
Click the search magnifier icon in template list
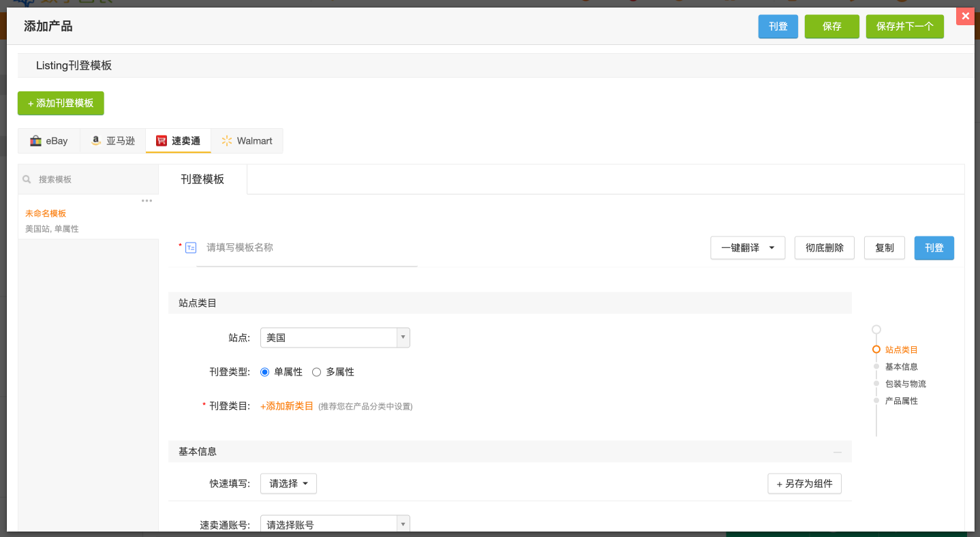(27, 179)
